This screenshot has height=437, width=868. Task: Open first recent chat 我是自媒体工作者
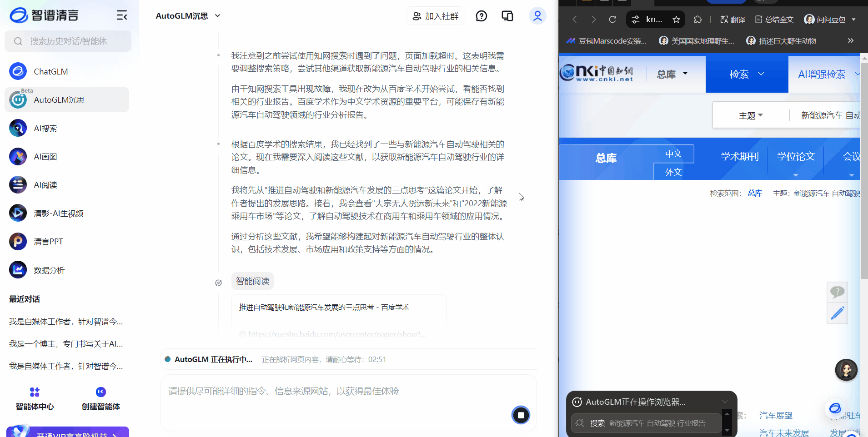66,322
